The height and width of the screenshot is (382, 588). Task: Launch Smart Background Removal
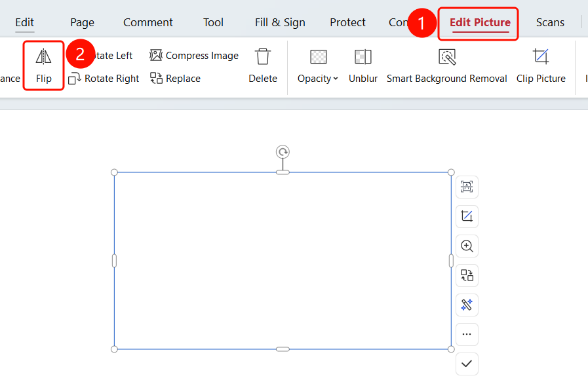[x=446, y=66]
